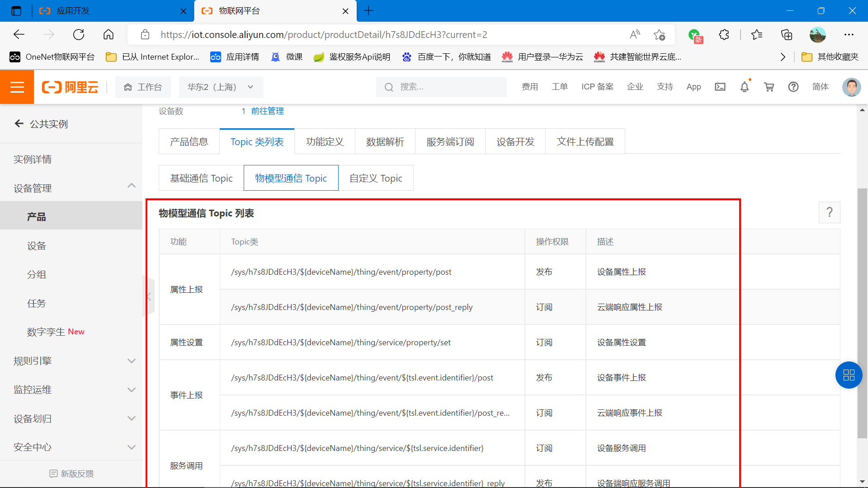Image resolution: width=868 pixels, height=488 pixels.
Task: Toggle read aloud in address bar
Action: pos(635,35)
